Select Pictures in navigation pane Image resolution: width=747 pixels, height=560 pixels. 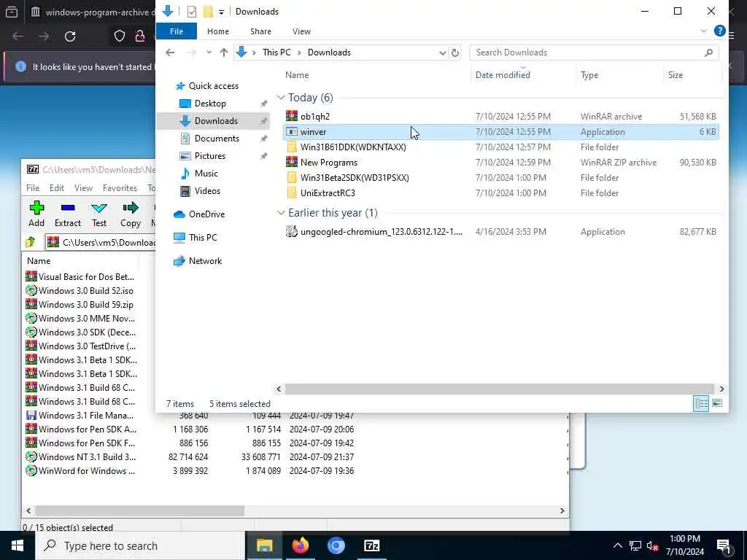(x=209, y=156)
